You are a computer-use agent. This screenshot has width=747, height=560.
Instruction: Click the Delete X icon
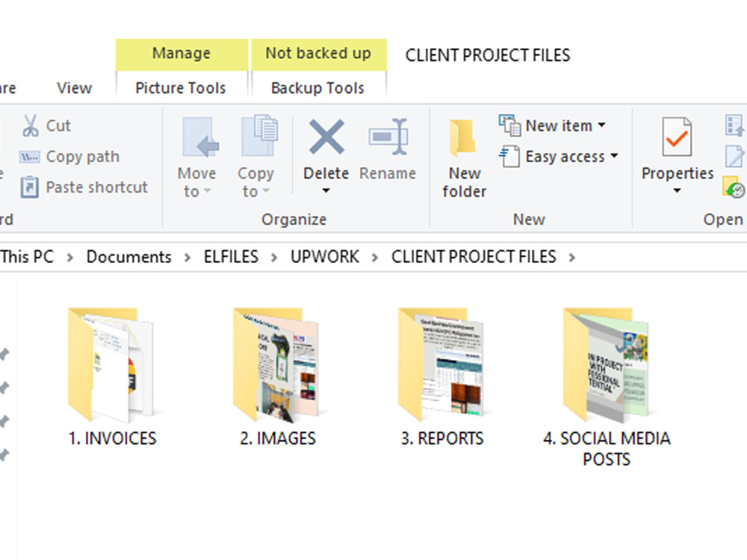[x=327, y=137]
